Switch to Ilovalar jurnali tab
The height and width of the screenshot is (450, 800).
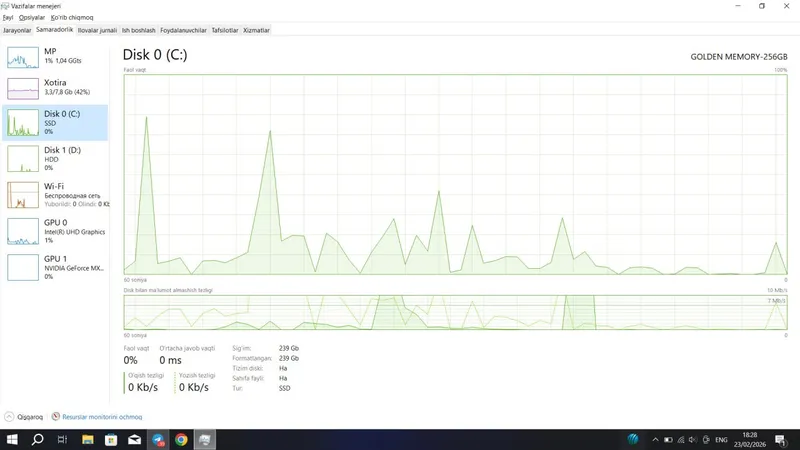click(97, 30)
